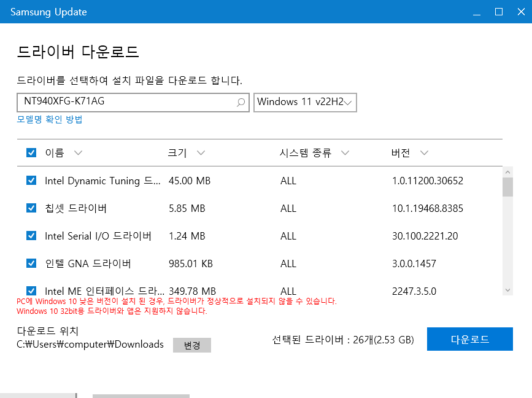The width and height of the screenshot is (532, 398).
Task: Click the 985.01 KB size cell
Action: [191, 263]
